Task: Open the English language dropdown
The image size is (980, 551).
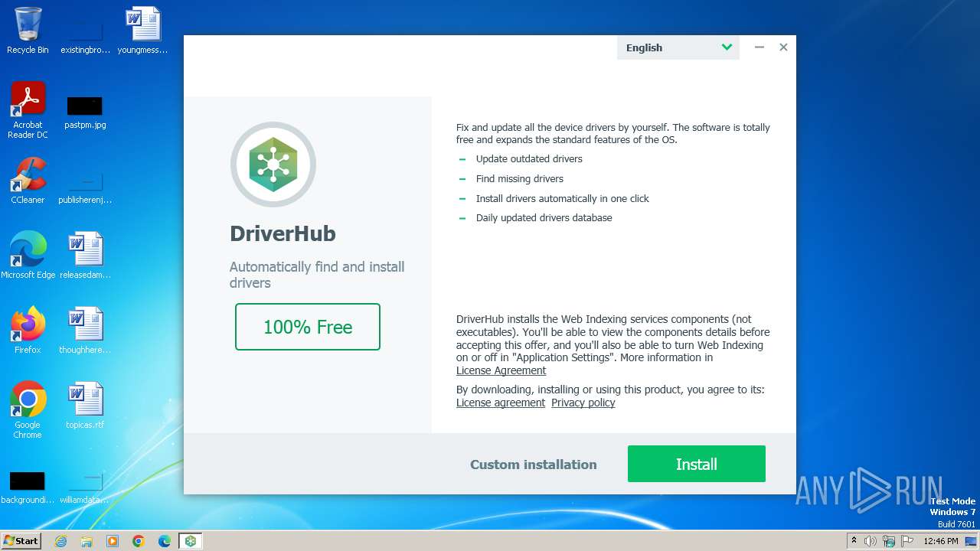Action: pyautogui.click(x=678, y=47)
